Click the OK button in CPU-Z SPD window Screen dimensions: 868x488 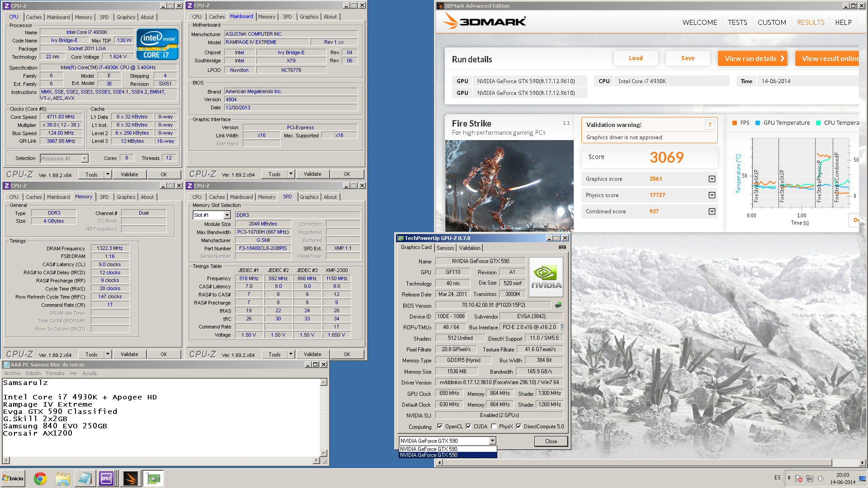click(x=347, y=354)
